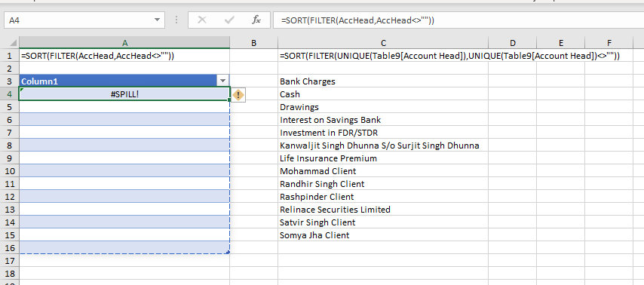Select the Mohammad Client cell
This screenshot has width=644, height=285.
tap(383, 171)
